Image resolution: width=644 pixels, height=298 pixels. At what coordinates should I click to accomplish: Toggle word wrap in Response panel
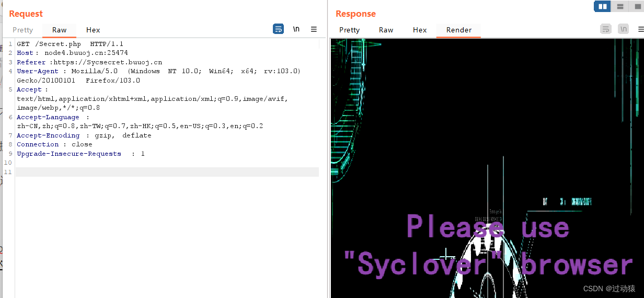606,29
